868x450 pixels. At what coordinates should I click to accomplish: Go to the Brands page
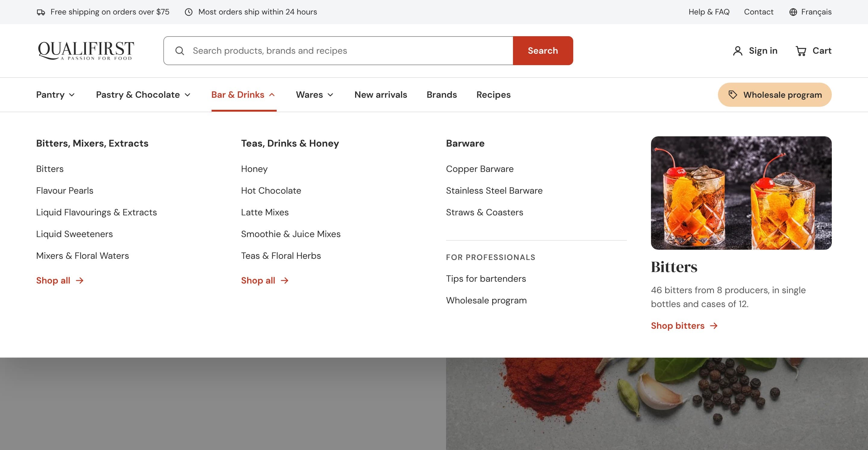click(x=442, y=95)
